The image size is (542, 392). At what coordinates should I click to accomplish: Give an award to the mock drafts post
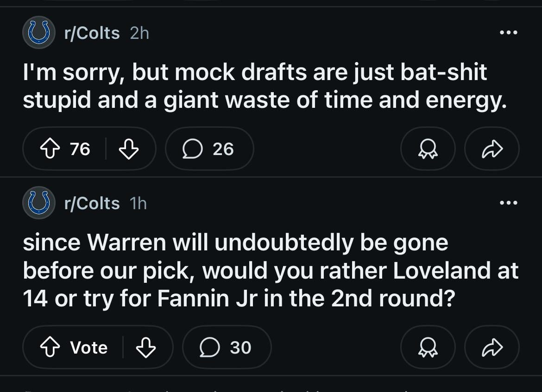coord(428,149)
